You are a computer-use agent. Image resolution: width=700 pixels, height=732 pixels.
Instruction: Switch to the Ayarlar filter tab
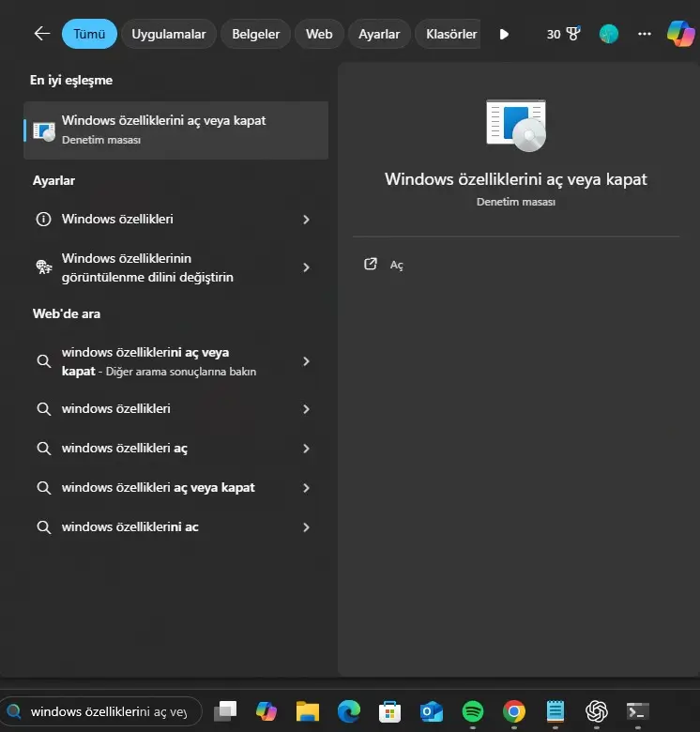[x=379, y=34]
